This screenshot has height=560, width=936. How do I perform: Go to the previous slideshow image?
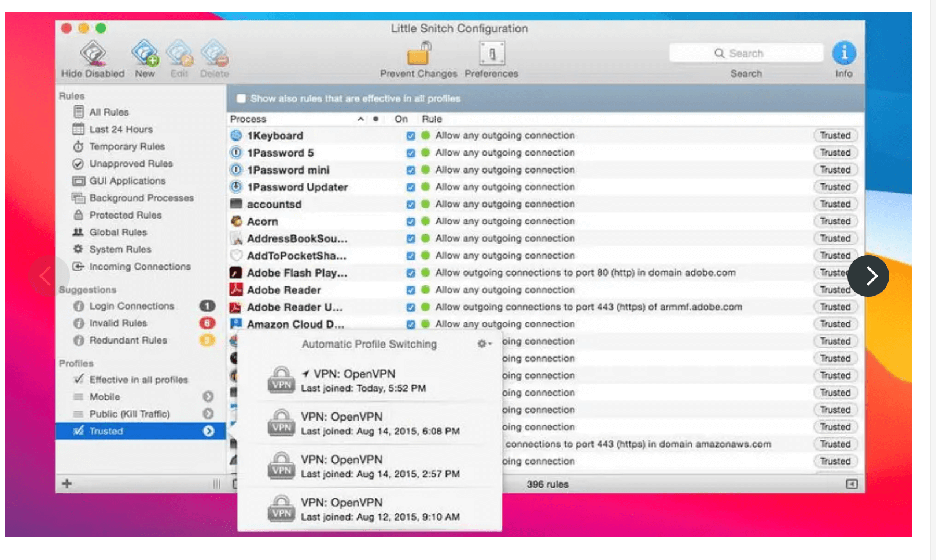point(48,276)
